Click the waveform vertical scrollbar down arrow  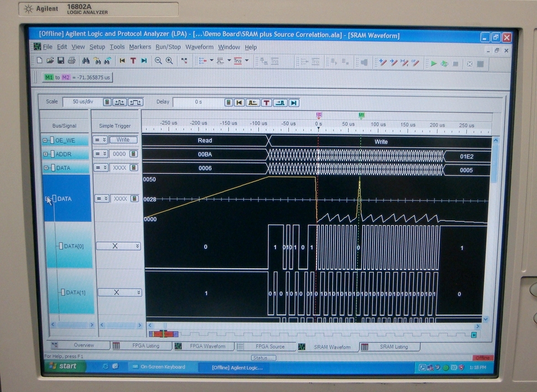[x=486, y=319]
